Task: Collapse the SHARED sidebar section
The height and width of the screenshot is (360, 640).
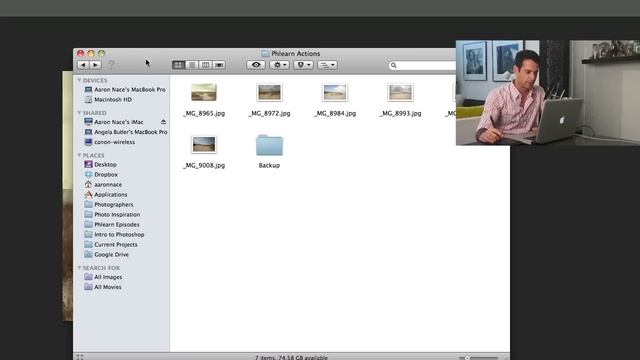Action: pyautogui.click(x=79, y=113)
